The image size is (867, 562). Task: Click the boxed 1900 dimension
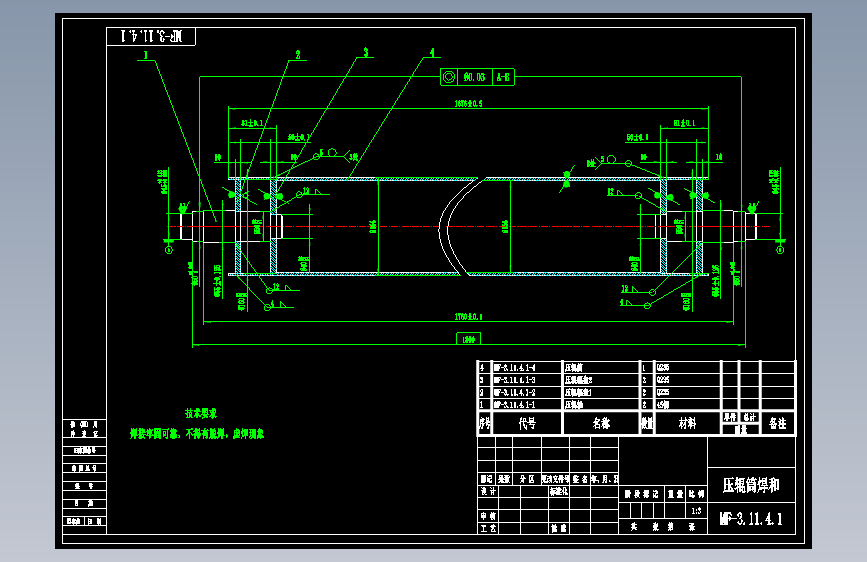pos(468,339)
